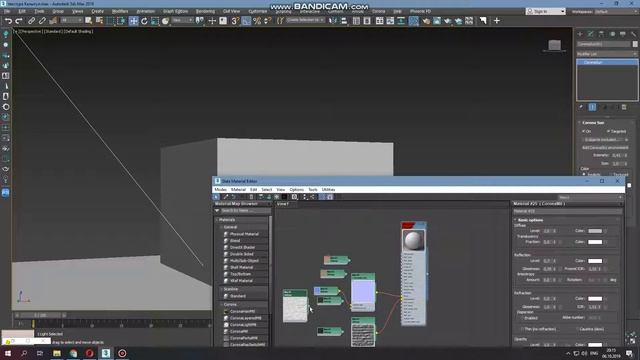
Task: Click Pin Stack icon under modifier stack
Action: click(x=581, y=107)
